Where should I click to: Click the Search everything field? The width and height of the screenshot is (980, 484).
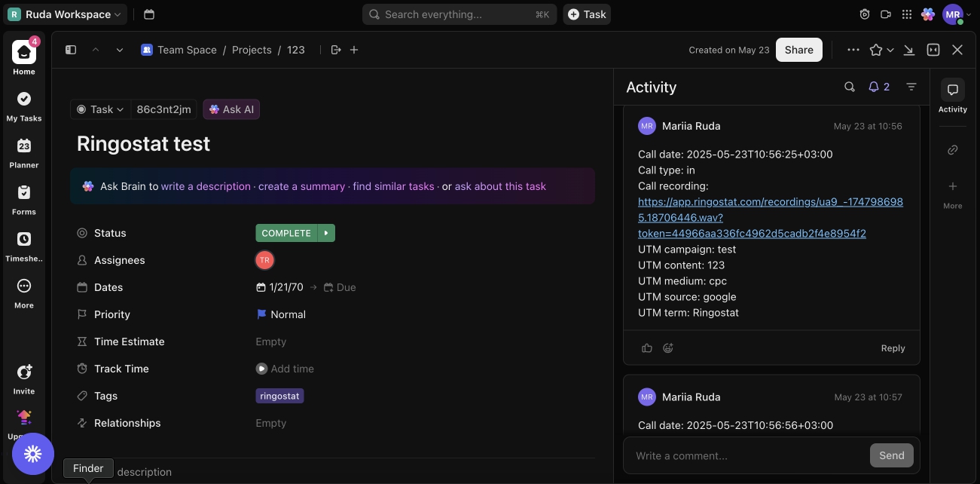coord(459,14)
